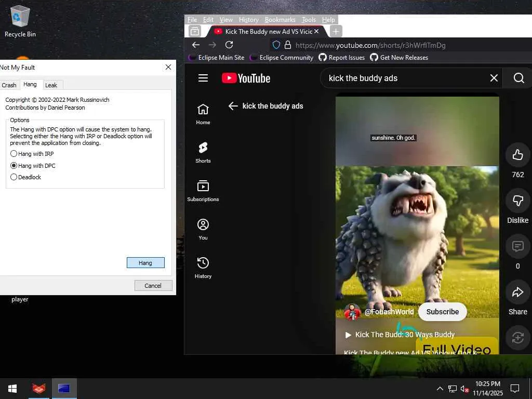Click the network icon in tray
The height and width of the screenshot is (399, 532).
[x=453, y=389]
